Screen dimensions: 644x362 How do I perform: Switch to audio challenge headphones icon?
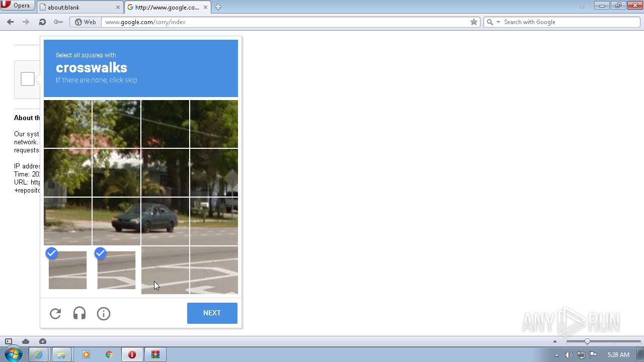click(79, 314)
